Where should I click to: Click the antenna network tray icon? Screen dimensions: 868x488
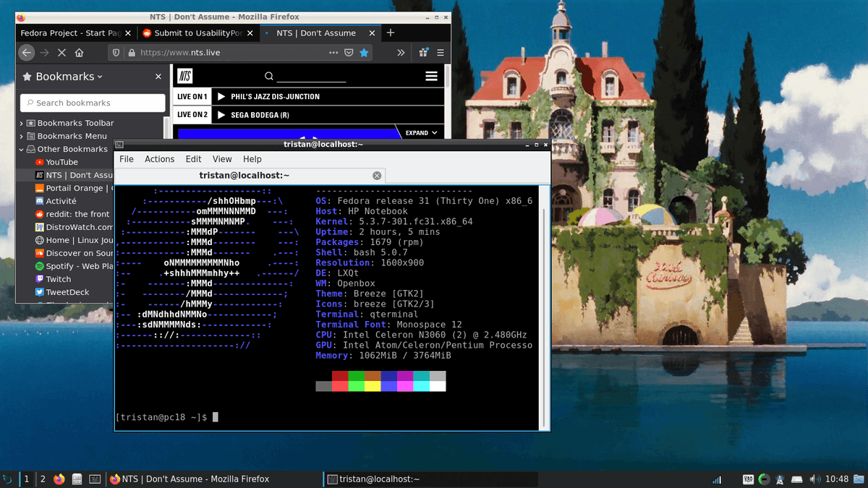[780, 479]
